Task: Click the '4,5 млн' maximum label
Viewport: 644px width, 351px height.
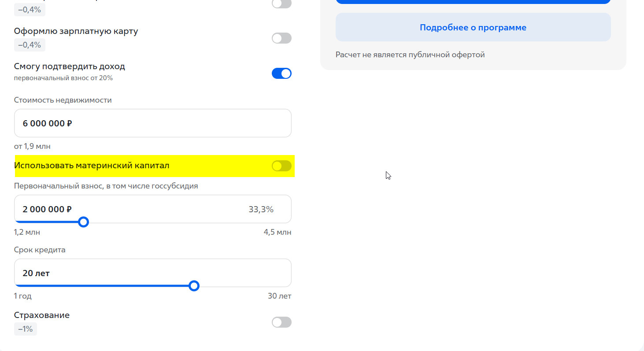Action: (x=277, y=232)
